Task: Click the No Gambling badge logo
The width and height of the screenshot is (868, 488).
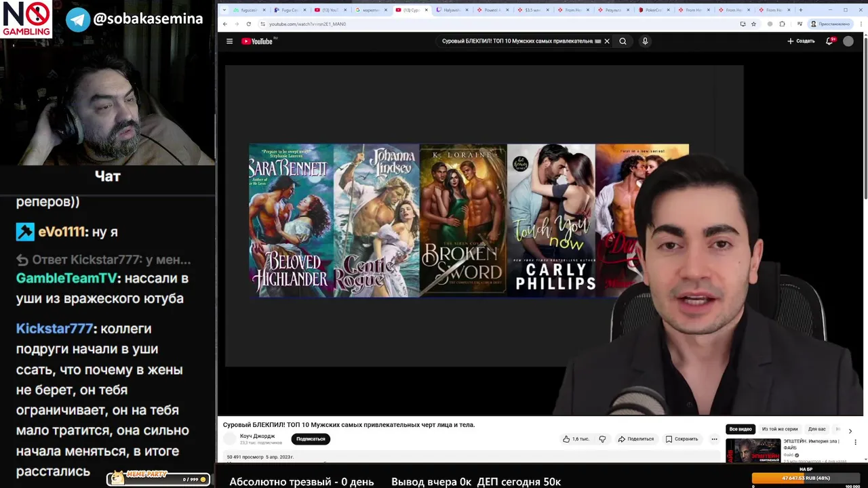Action: click(26, 19)
